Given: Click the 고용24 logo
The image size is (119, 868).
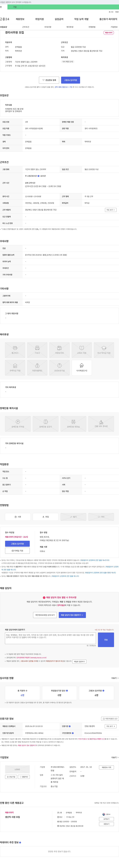Looking at the screenshot, I should click(5, 19).
